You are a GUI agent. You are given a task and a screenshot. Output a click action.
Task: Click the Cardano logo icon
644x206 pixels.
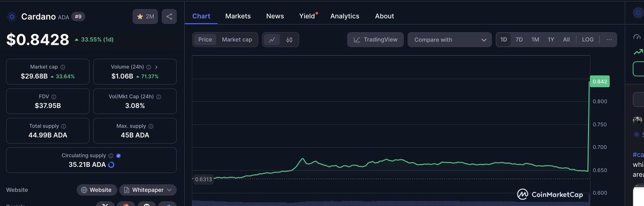[x=12, y=17]
